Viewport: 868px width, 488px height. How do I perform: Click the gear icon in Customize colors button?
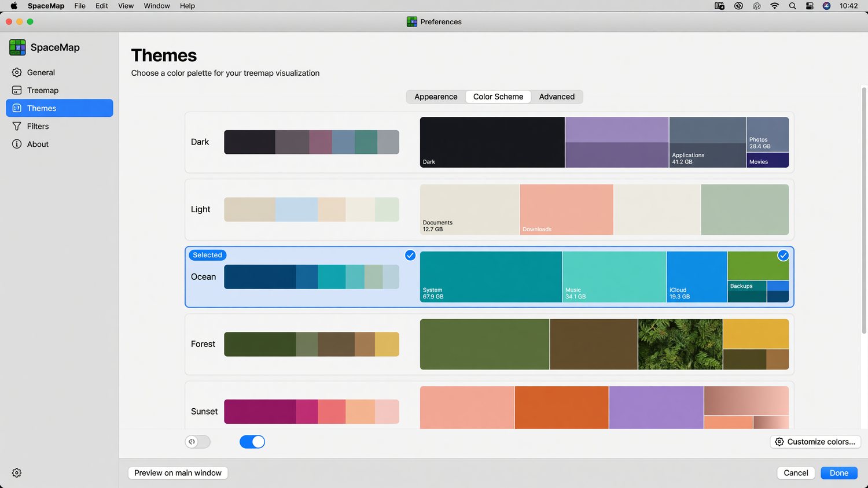(779, 442)
